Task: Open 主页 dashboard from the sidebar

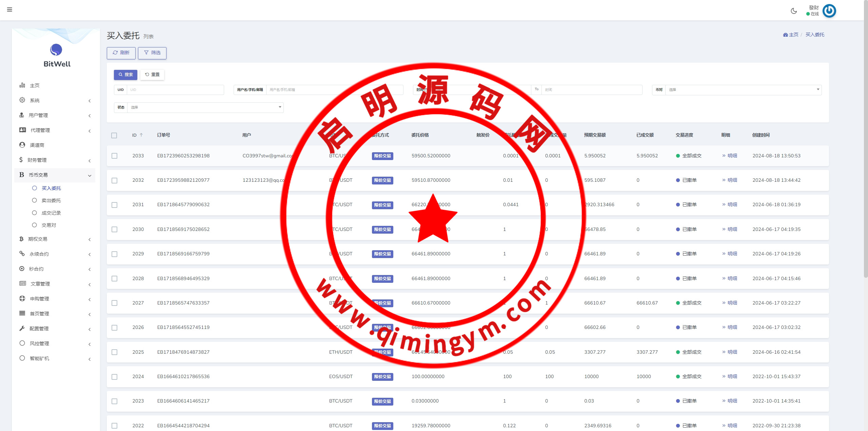Action: click(35, 85)
